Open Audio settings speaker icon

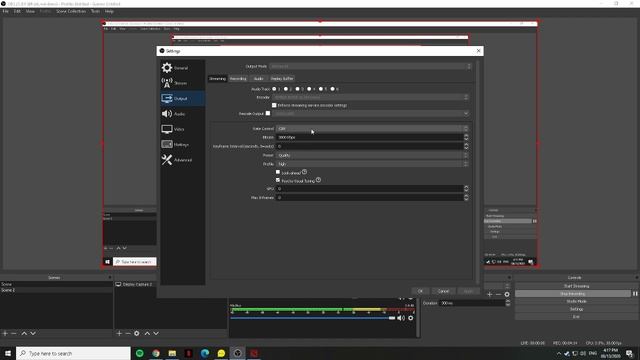[167, 114]
